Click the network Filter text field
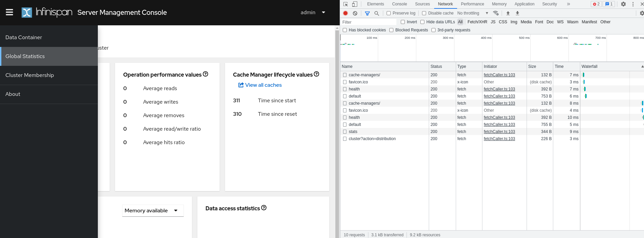 [x=368, y=22]
